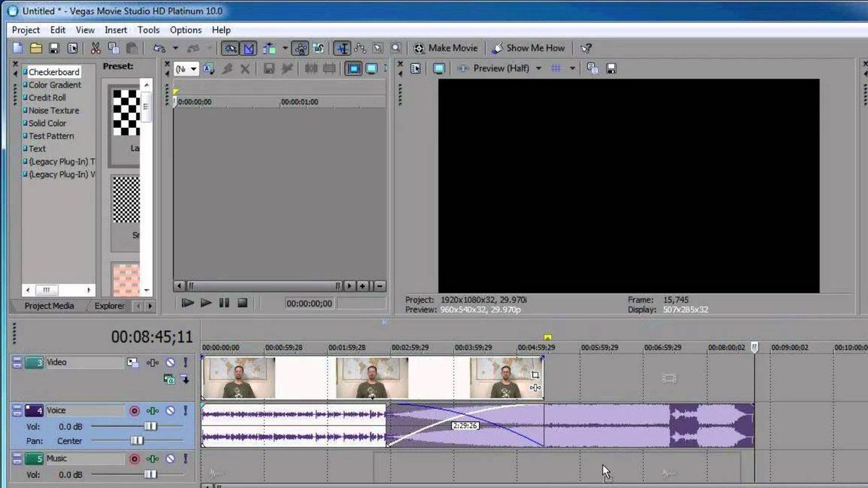Open the Preview (Half) quality dropdown
Screen dimensions: 868x488
(x=538, y=68)
